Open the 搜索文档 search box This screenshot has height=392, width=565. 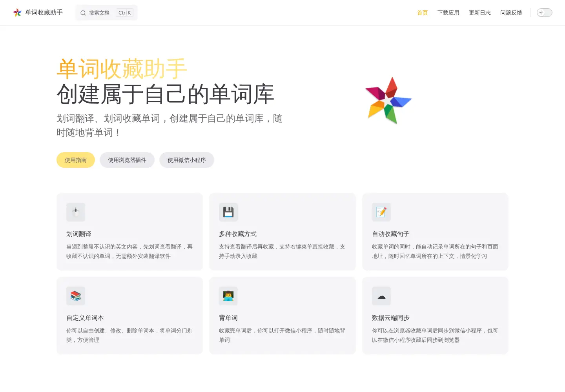pyautogui.click(x=106, y=13)
